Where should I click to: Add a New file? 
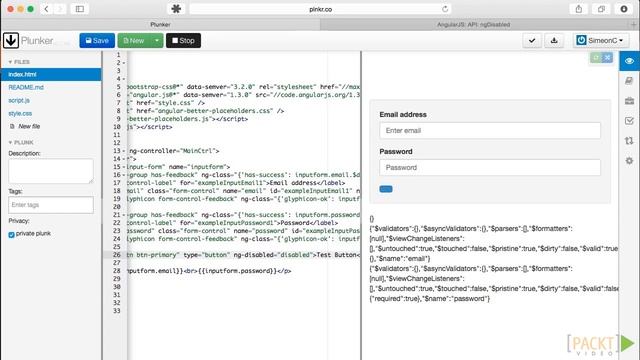(x=25, y=127)
